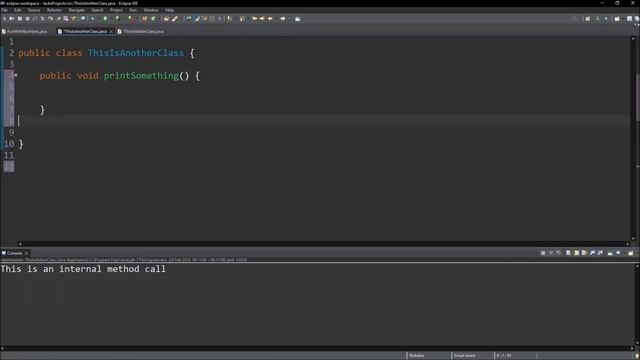
Task: Click the rightmost folder icon in main toolbar
Action: (298, 19)
